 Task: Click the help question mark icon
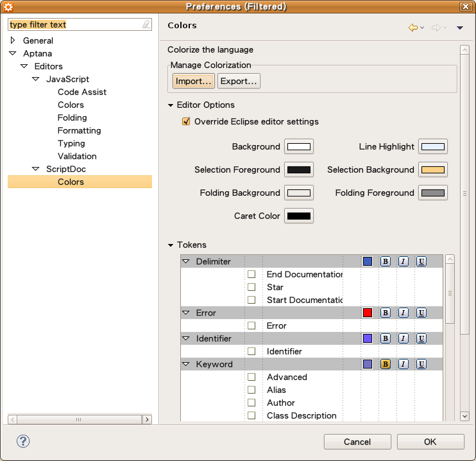click(x=23, y=441)
